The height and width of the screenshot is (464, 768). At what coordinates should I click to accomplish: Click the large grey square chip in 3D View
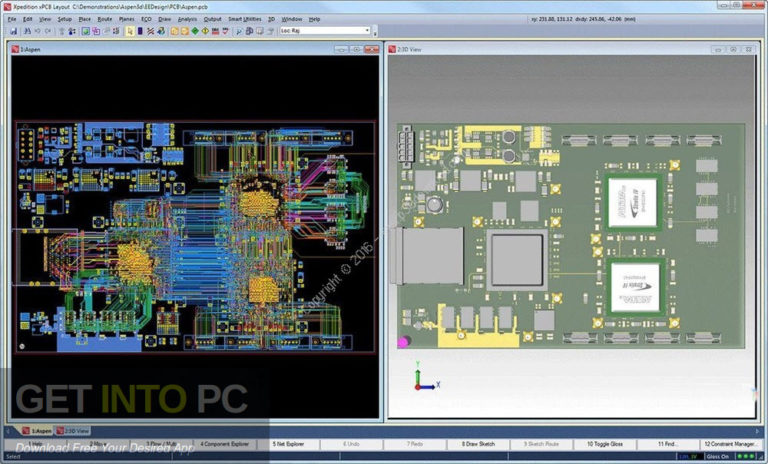click(517, 260)
